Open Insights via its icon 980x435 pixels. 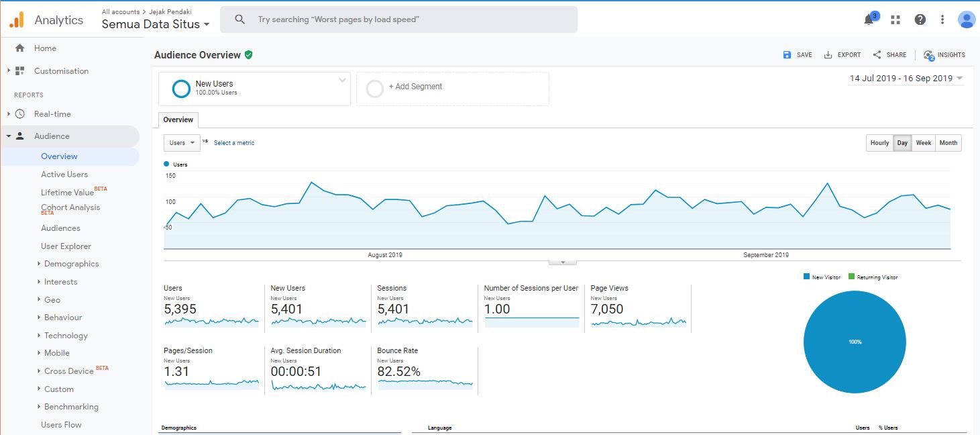pyautogui.click(x=928, y=56)
